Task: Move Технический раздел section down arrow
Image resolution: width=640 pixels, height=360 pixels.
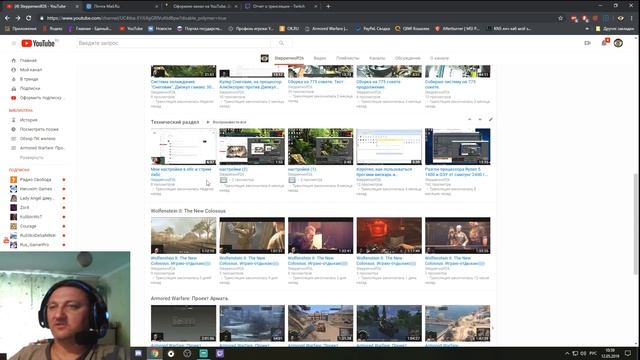Action: [x=480, y=120]
